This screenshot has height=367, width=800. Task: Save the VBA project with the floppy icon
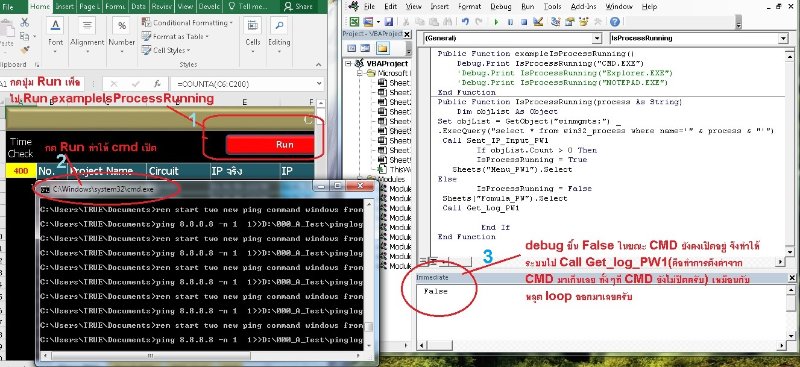[x=389, y=22]
